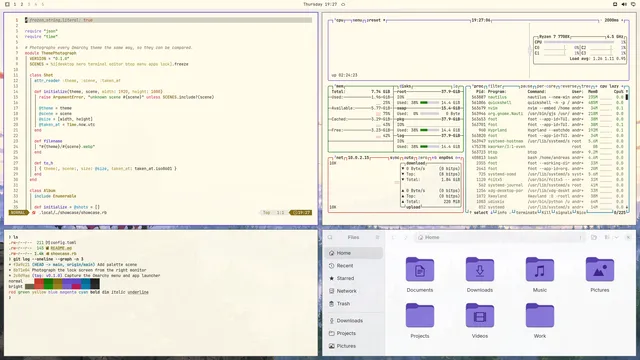
Task: Click the small status icon next to the clock
Action: click(343, 4)
